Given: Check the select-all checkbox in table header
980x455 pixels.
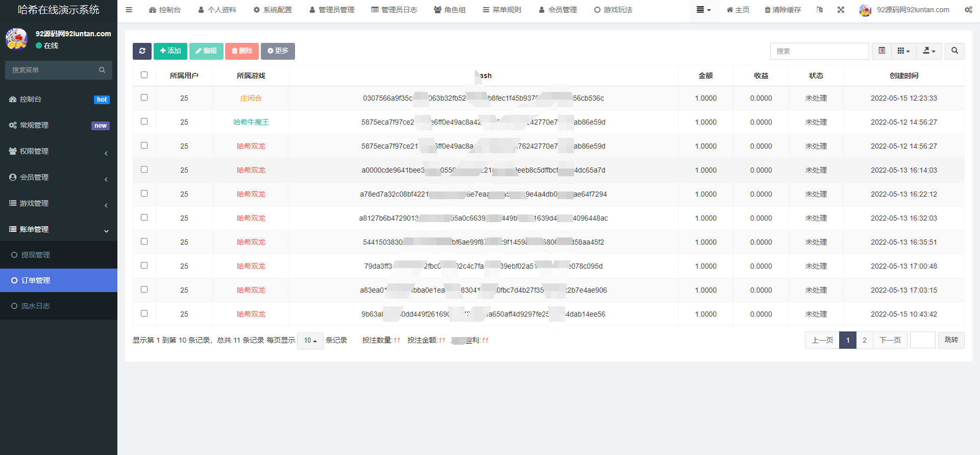Looking at the screenshot, I should 144,75.
